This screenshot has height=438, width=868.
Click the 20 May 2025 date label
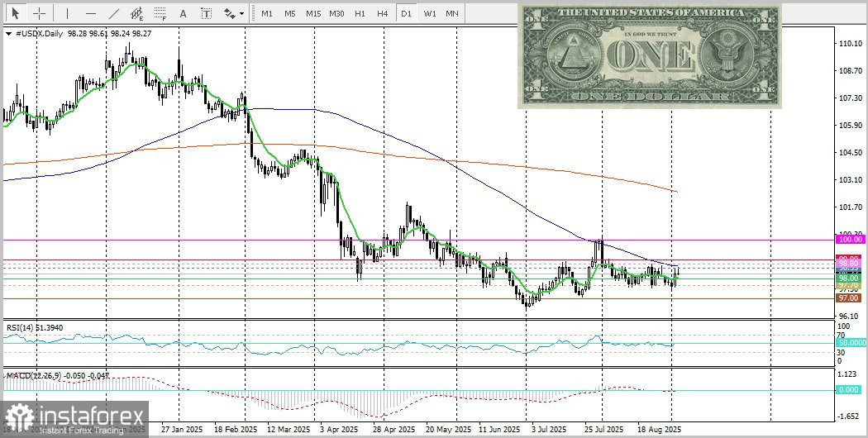pyautogui.click(x=447, y=429)
